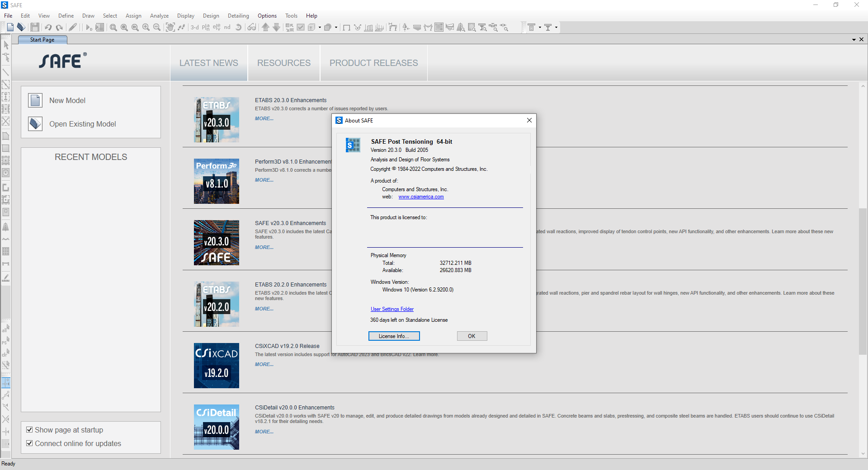The image size is (868, 470).
Task: Open the www.csiamerica.com link
Action: coord(421,197)
